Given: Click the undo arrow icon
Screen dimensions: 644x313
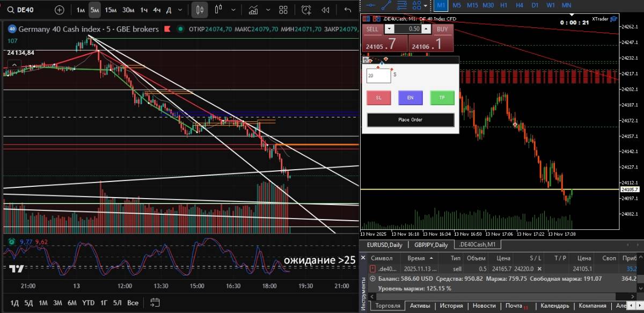Looking at the screenshot, I should [x=348, y=10].
